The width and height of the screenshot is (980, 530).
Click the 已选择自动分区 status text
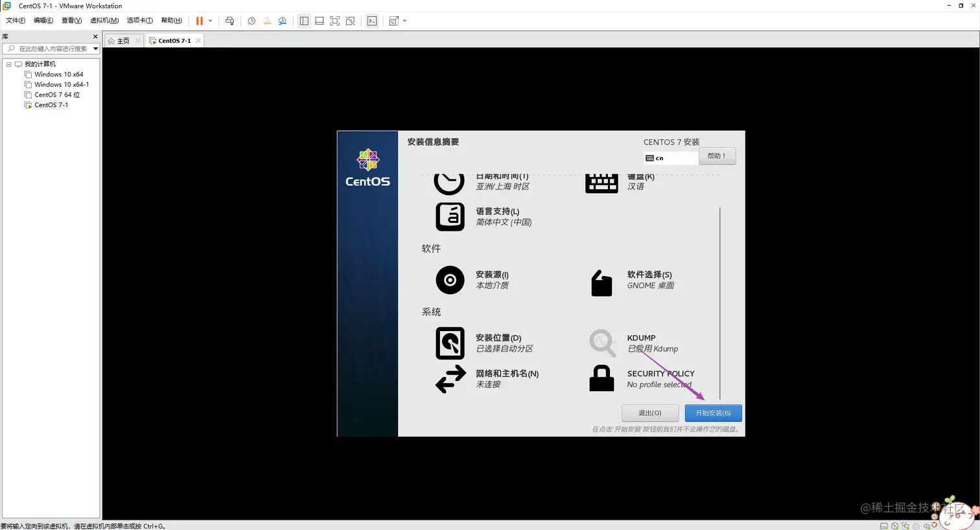[504, 349]
